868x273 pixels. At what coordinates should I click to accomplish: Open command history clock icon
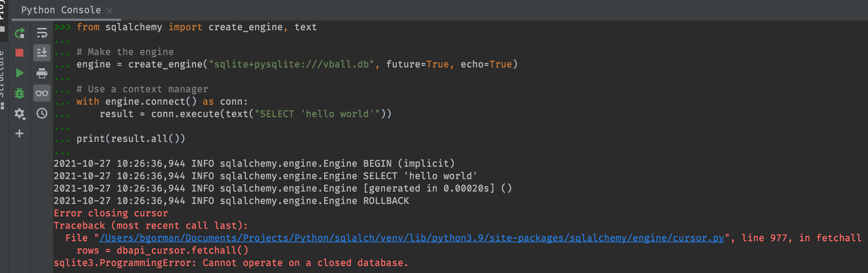tap(42, 113)
